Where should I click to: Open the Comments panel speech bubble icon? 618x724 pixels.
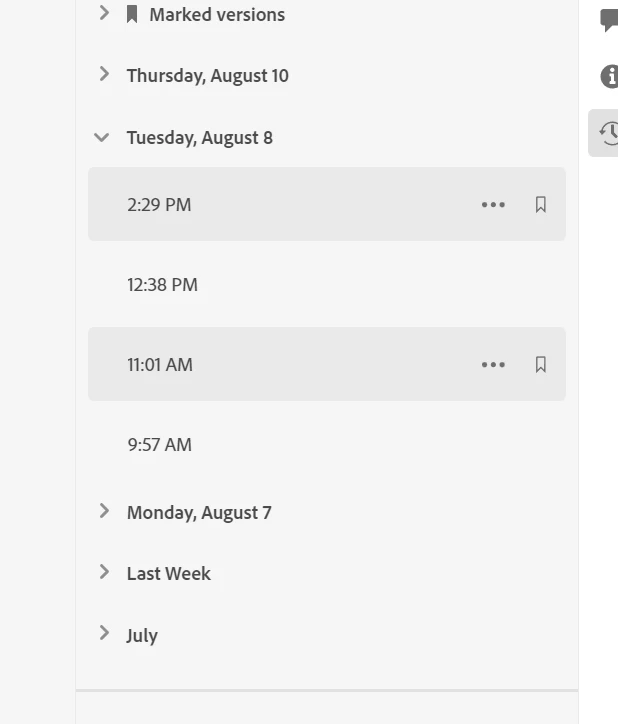click(x=610, y=20)
